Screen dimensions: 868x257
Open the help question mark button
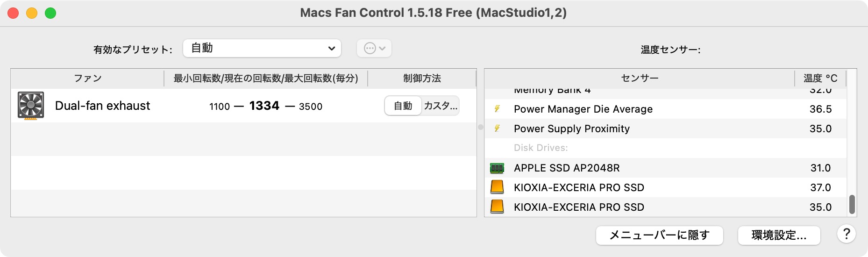coord(846,234)
